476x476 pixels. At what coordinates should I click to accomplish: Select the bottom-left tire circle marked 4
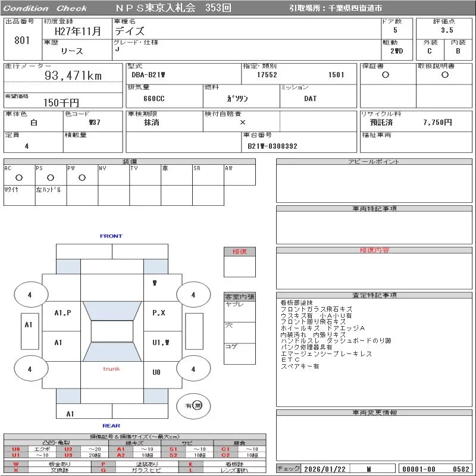[x=29, y=369]
